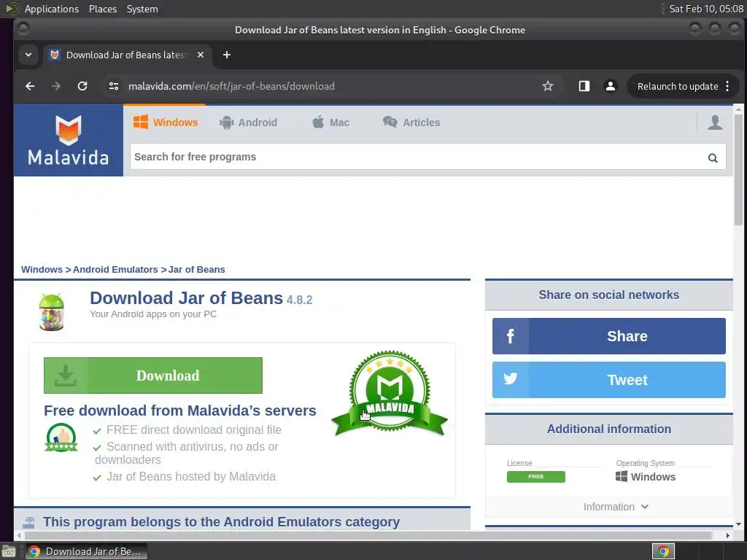This screenshot has width=747, height=560.
Task: Click the green Download button
Action: 153,376
